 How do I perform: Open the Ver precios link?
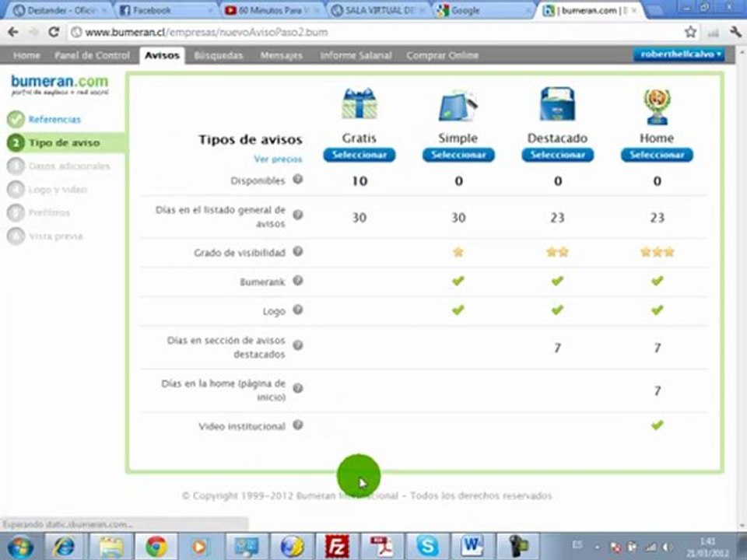pos(278,159)
